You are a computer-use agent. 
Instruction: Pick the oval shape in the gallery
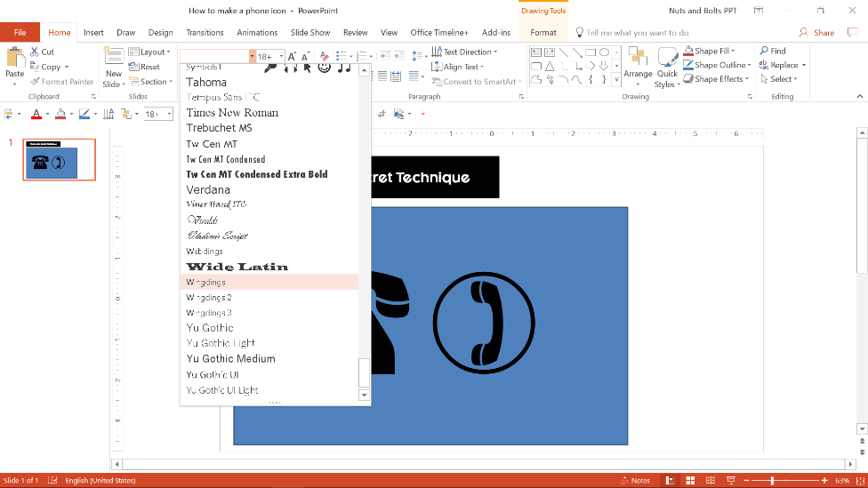(x=604, y=52)
